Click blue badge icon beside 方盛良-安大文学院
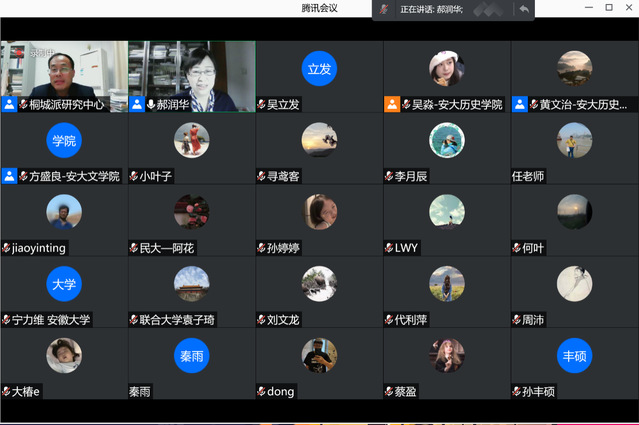This screenshot has height=425, width=639. coord(9,176)
